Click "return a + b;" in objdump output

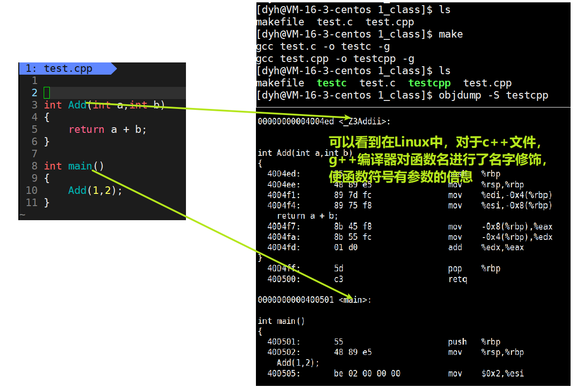click(307, 216)
